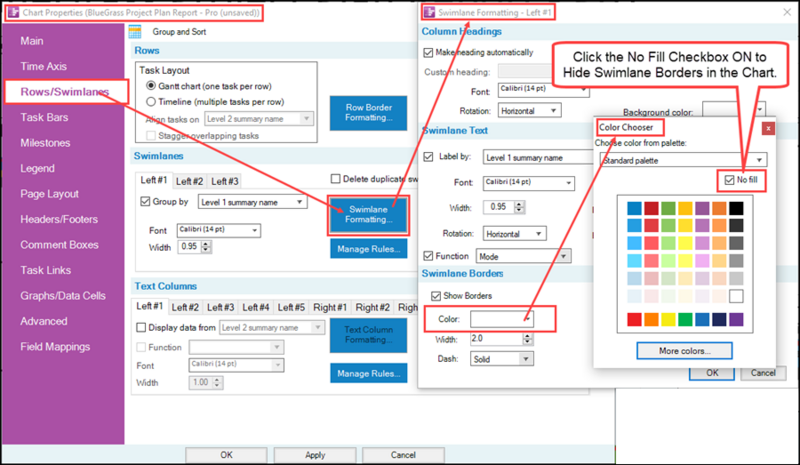This screenshot has width=800, height=465.
Task: Select Gantt chart one task per row
Action: 151,86
